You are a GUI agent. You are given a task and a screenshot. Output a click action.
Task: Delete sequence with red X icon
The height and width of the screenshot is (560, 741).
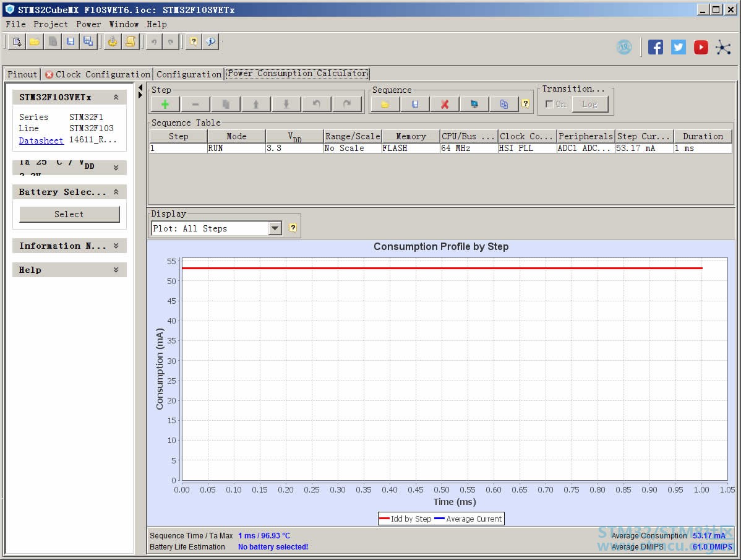(445, 105)
